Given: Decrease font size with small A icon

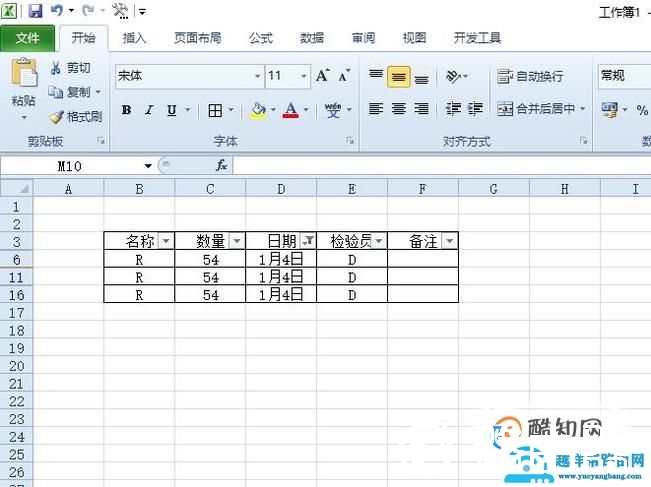Looking at the screenshot, I should tap(345, 76).
